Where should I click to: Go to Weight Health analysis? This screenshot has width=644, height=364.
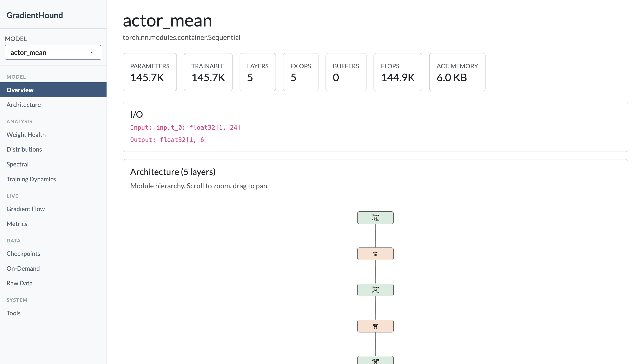coord(26,135)
